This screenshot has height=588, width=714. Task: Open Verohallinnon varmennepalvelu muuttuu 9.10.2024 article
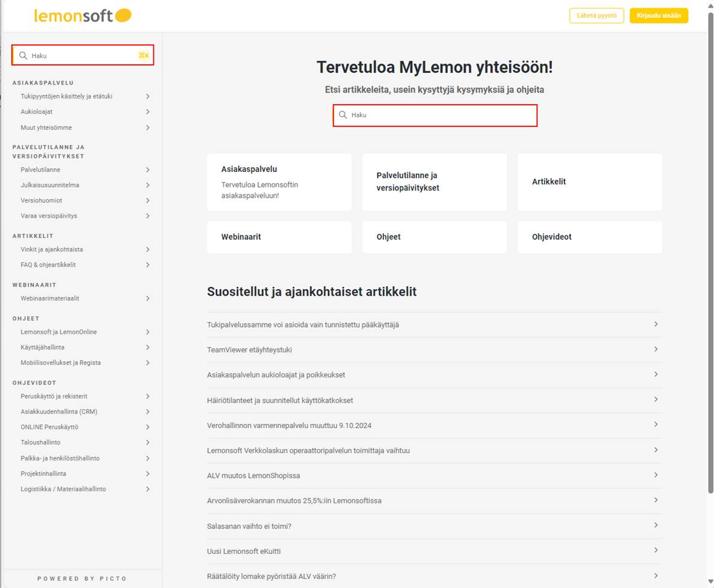point(435,426)
